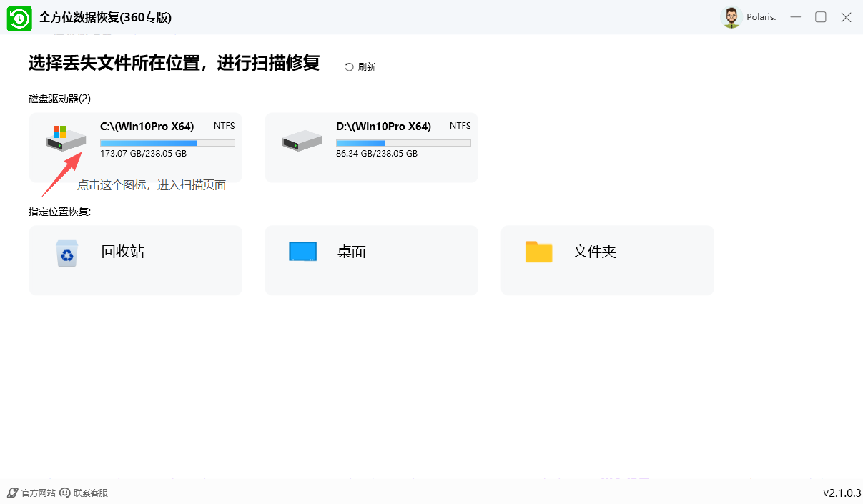
Task: Click the Recycle Bin (回收站) icon
Action: (x=66, y=252)
